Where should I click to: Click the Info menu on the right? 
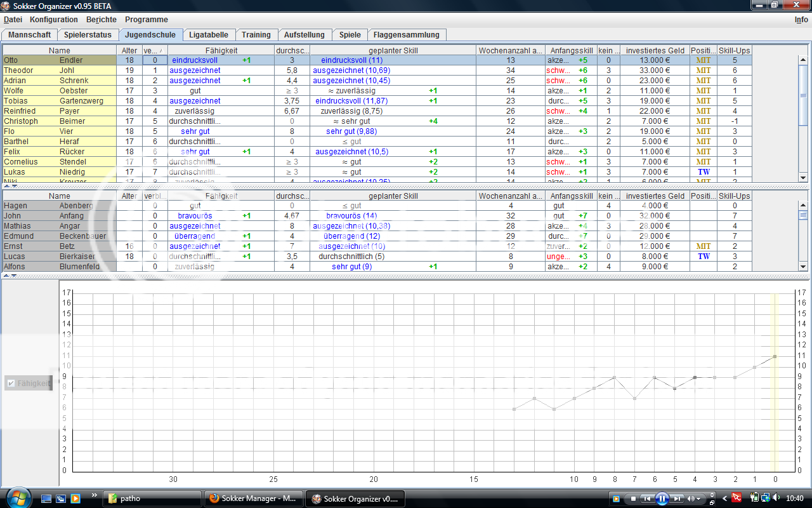click(x=801, y=20)
